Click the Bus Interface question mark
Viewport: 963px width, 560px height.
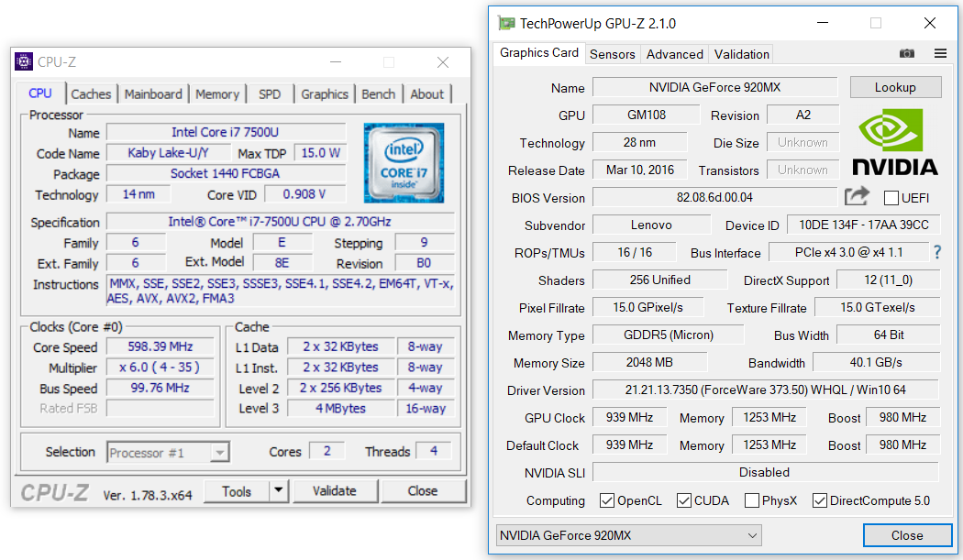937,252
